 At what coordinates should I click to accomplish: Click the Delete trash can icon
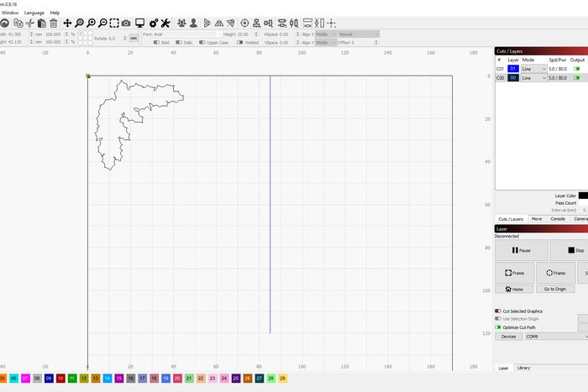coord(54,23)
